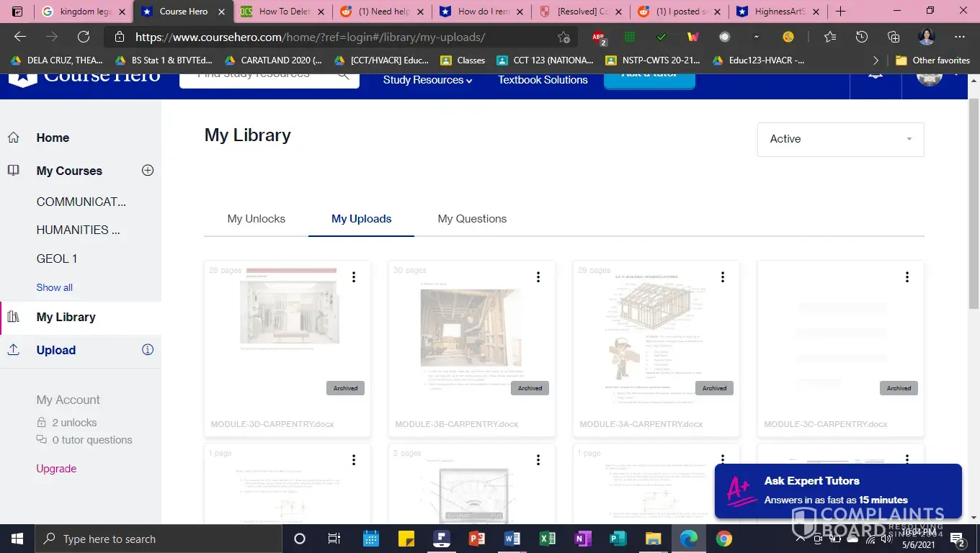Expand the bookmarks bar overflow chevron
The image size is (980, 553).
[876, 60]
